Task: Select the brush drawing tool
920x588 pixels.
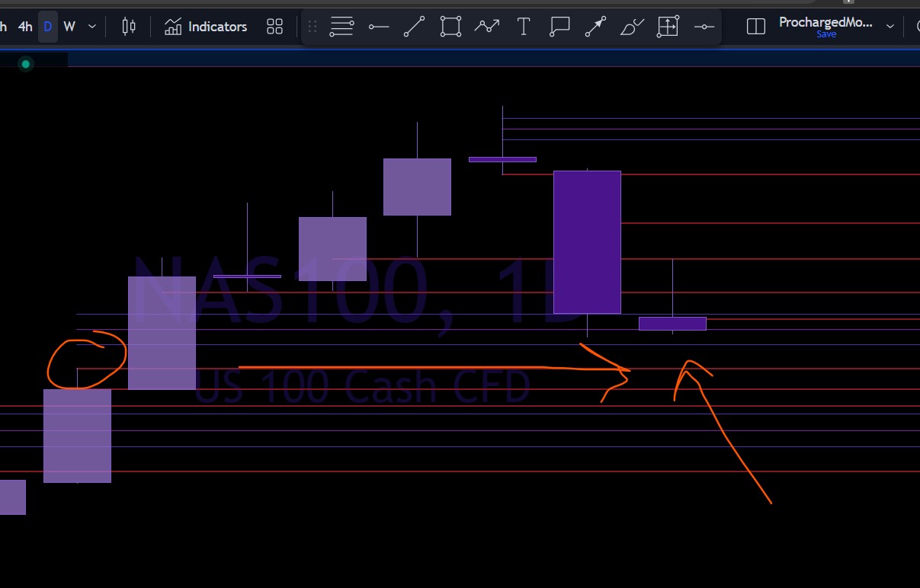Action: (x=632, y=27)
